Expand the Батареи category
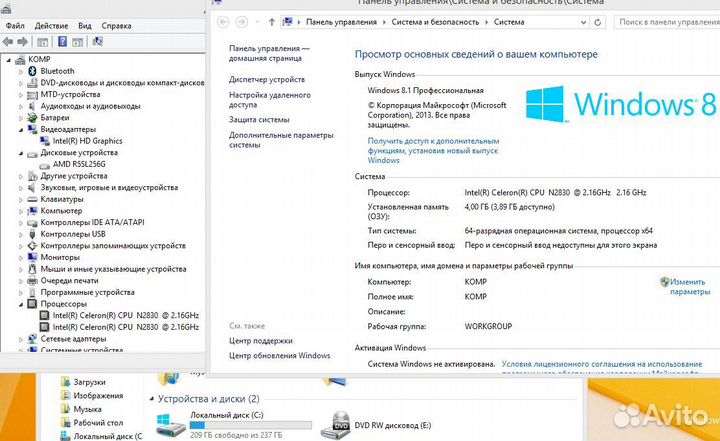This screenshot has height=441, width=720. [21, 118]
